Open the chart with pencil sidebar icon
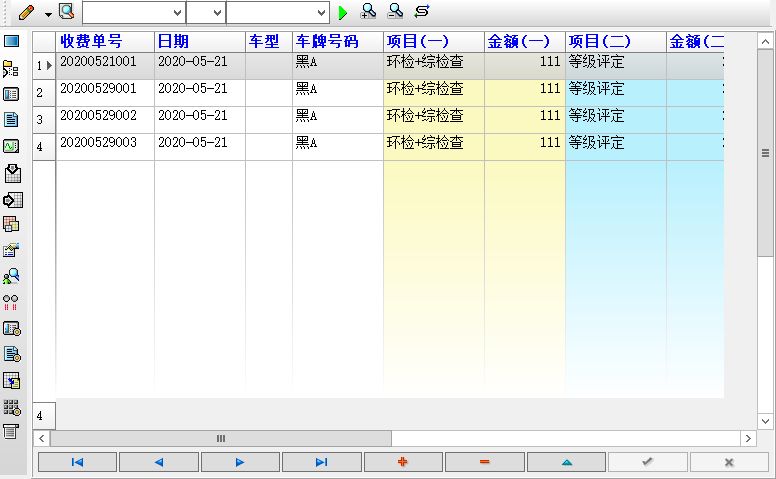 point(11,250)
